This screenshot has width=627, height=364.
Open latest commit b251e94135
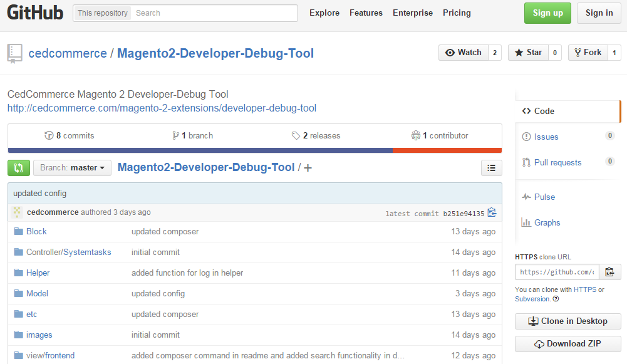(x=464, y=214)
